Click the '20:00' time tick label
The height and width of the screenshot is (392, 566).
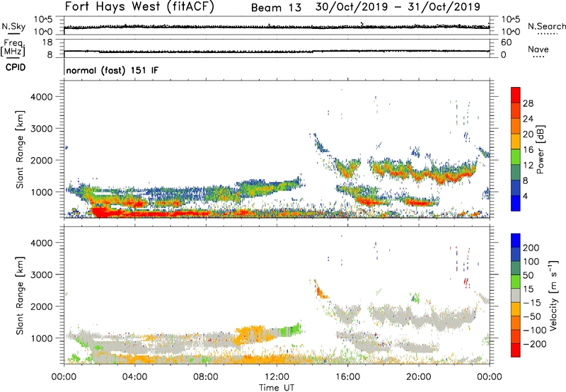click(x=418, y=377)
